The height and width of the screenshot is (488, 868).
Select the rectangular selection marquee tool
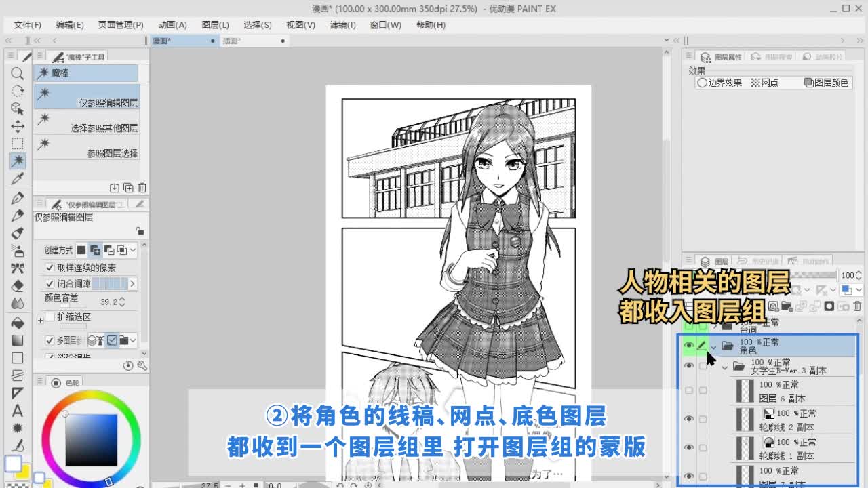(18, 144)
